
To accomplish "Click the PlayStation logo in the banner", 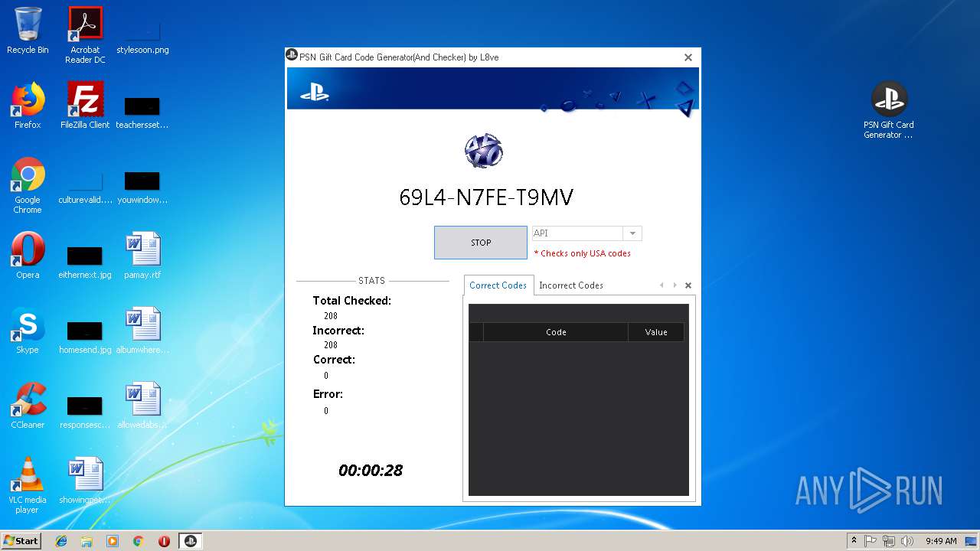I will (314, 93).
